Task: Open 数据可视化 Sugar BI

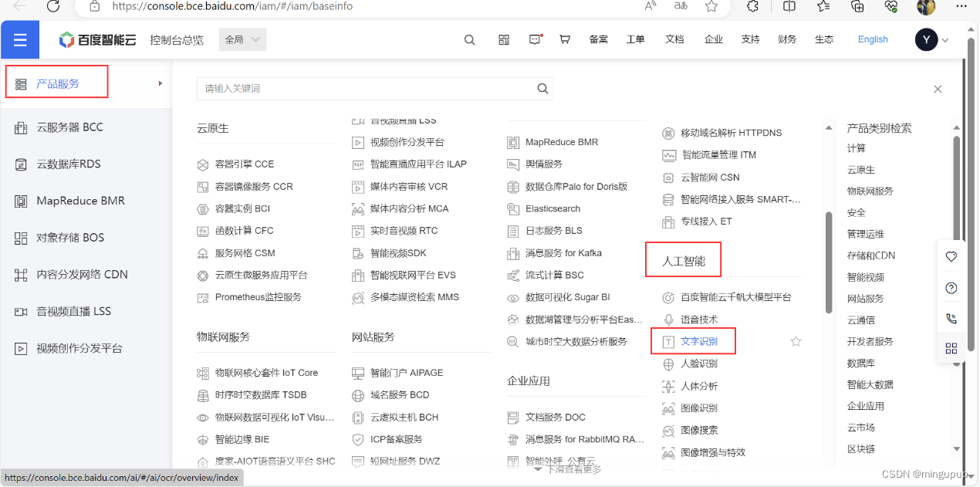Action: (568, 297)
